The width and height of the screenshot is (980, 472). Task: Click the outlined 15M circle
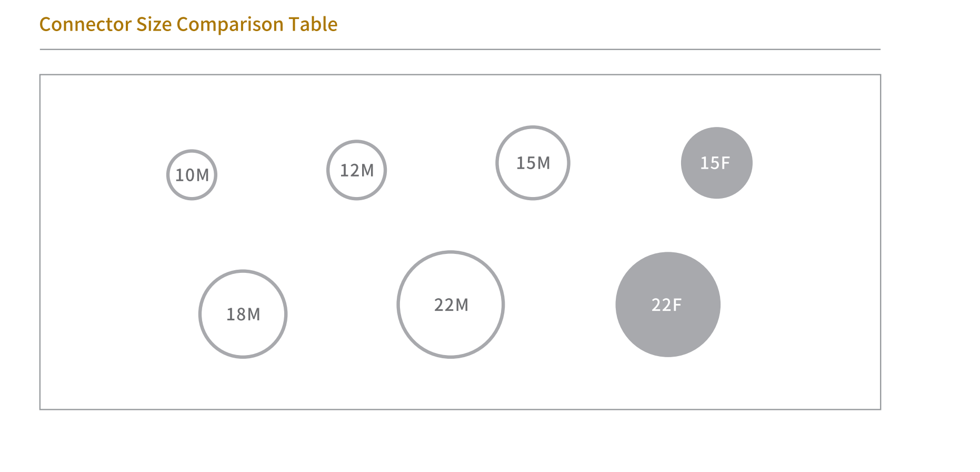(x=533, y=163)
